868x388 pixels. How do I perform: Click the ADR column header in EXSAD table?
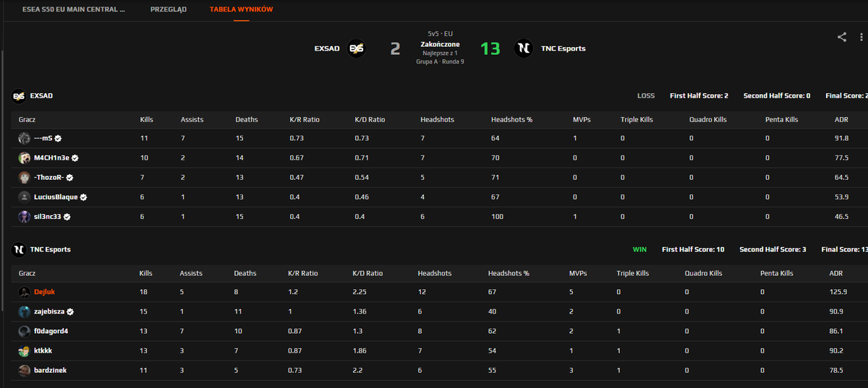841,119
